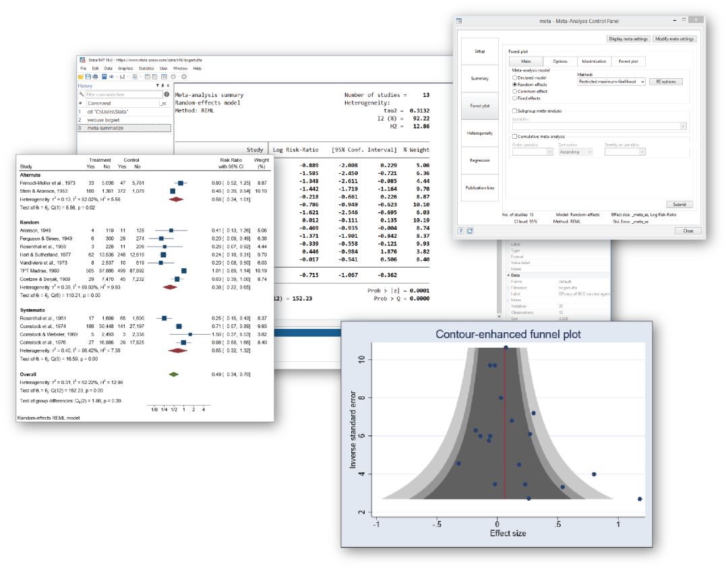Viewport: 728px width, 570px height.
Task: Click the help question-mark icon in Control Panel
Action: pos(460,230)
